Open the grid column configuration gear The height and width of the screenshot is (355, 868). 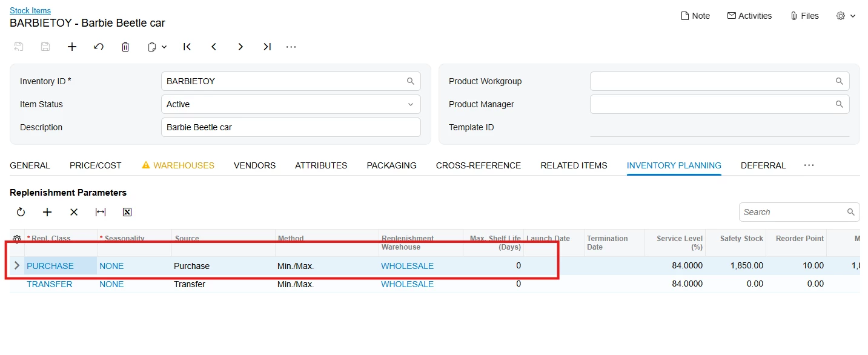[x=17, y=239]
